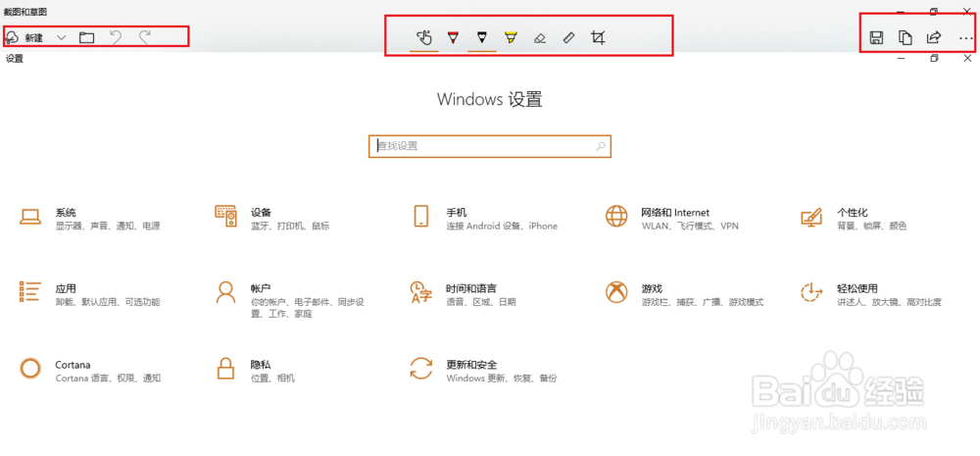Screen dimensions: 980x456
Task: Copy the snip to clipboard
Action: point(905,37)
